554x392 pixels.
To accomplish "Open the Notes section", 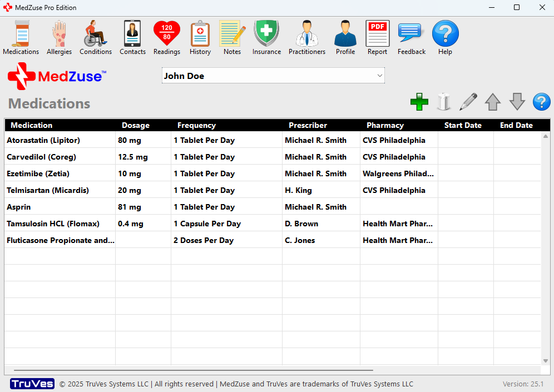I will [x=232, y=37].
